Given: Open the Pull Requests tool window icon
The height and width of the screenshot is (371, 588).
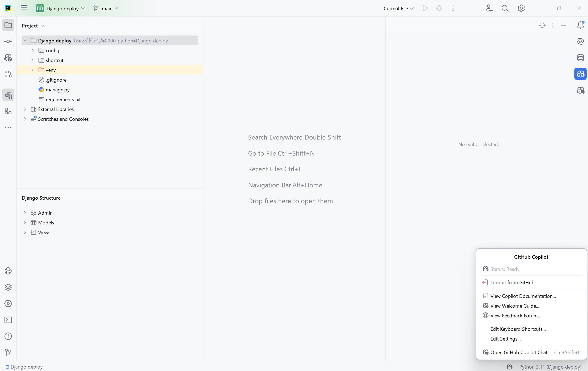Looking at the screenshot, I should (x=8, y=74).
